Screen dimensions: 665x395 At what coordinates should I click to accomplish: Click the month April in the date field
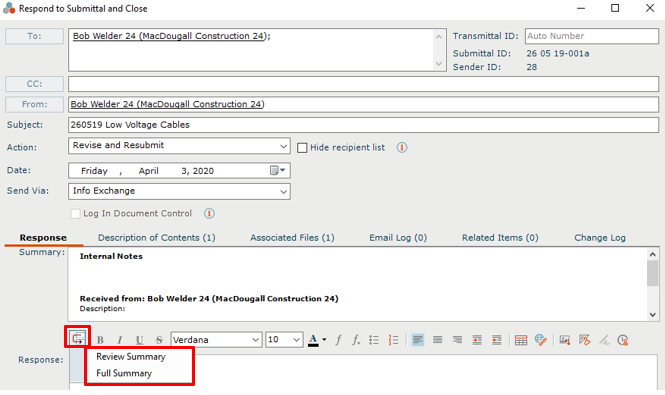(x=148, y=171)
